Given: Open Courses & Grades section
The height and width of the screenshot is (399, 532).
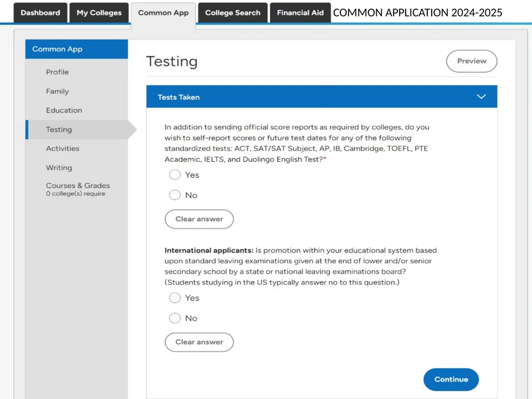Looking at the screenshot, I should point(77,189).
